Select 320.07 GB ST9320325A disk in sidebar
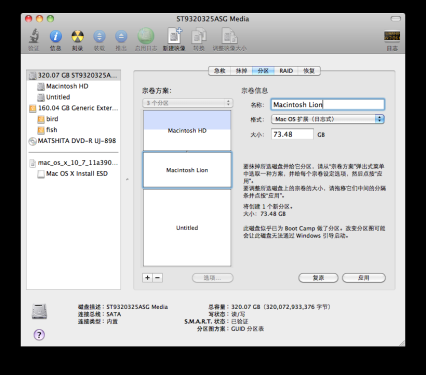 click(73, 75)
